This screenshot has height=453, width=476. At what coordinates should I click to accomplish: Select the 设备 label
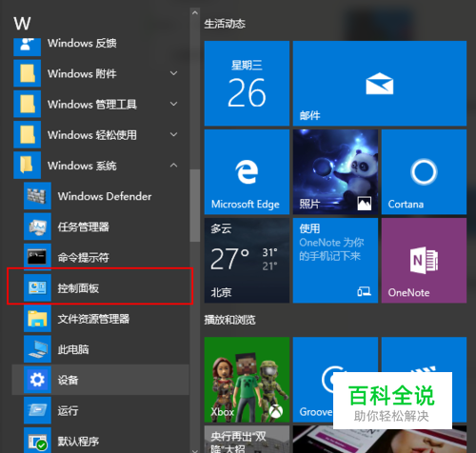point(68,380)
